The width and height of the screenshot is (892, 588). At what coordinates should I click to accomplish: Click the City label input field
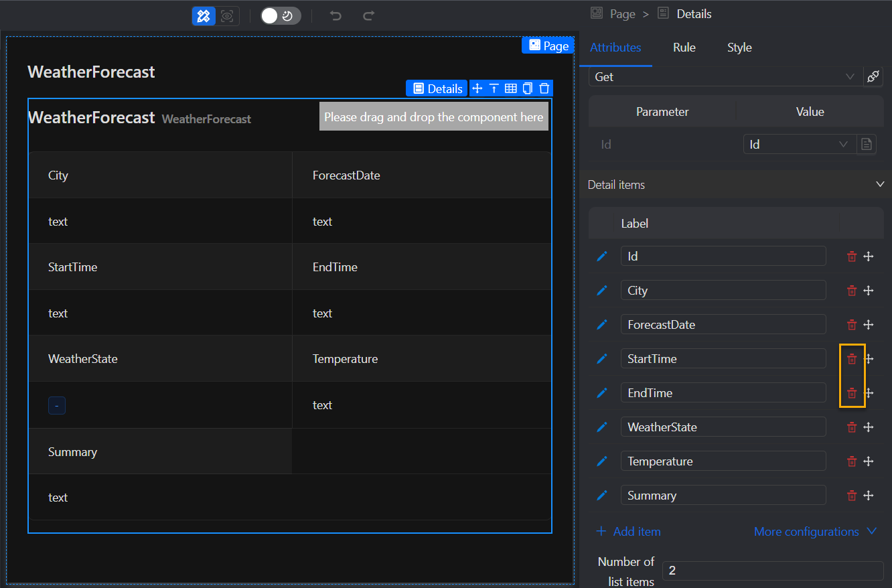pos(723,291)
